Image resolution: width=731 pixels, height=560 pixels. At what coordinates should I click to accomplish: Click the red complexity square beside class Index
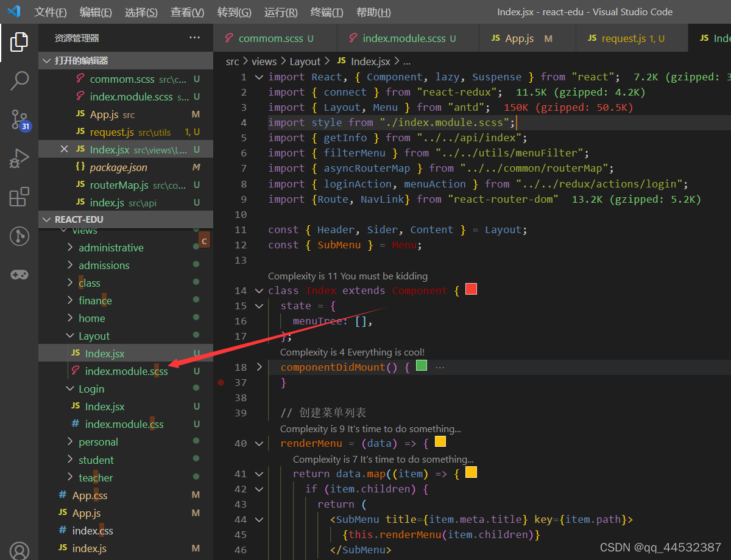[470, 289]
